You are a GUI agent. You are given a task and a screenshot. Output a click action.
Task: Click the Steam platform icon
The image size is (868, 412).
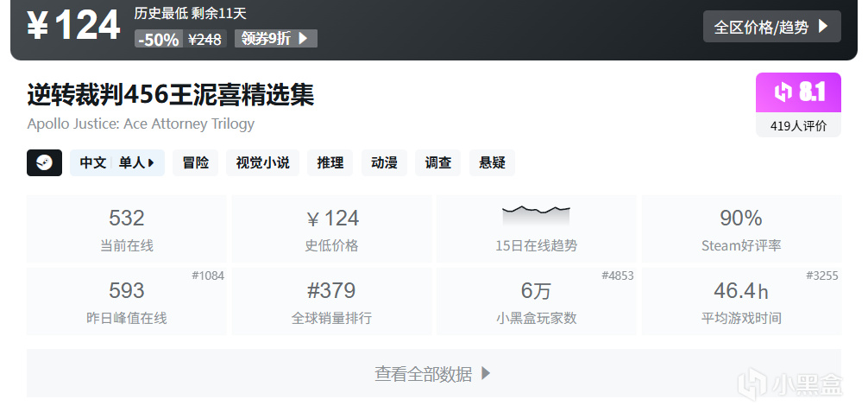(x=44, y=163)
